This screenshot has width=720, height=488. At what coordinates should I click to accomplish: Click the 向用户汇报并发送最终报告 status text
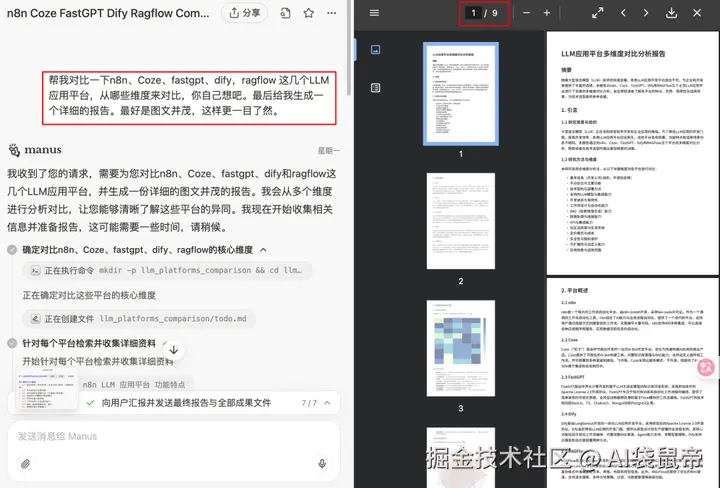click(x=186, y=403)
